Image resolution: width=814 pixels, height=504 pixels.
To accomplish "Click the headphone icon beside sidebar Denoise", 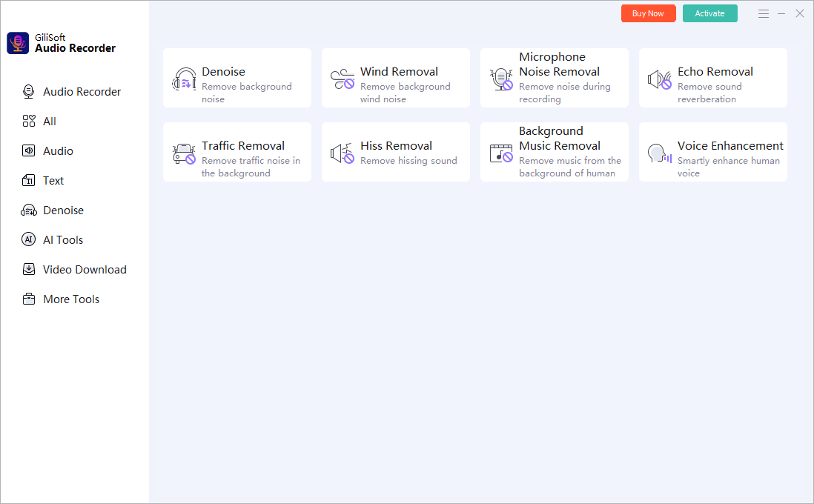I will (x=29, y=210).
